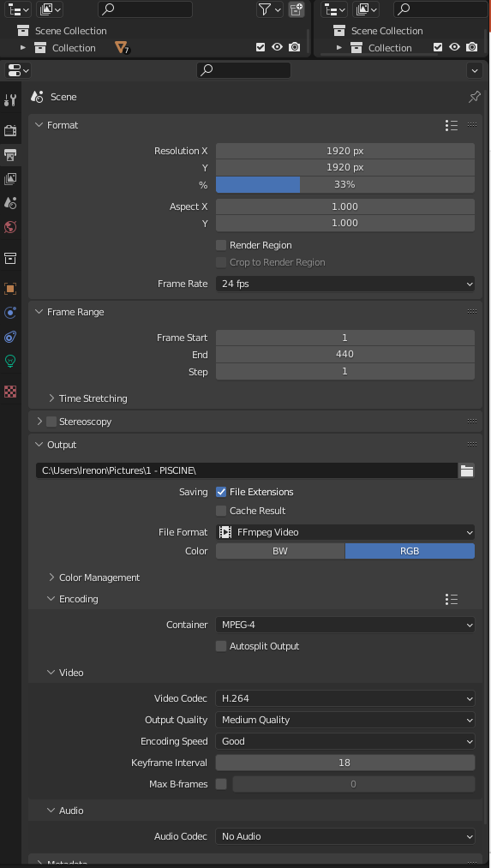Collapse the Frame Range panel
Screen dimensions: 491x868
(39, 312)
